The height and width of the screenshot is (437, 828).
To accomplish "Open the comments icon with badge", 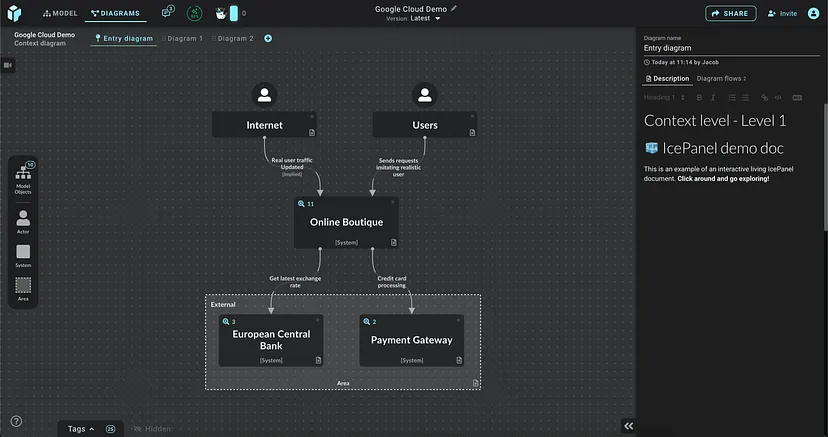I will [x=167, y=12].
